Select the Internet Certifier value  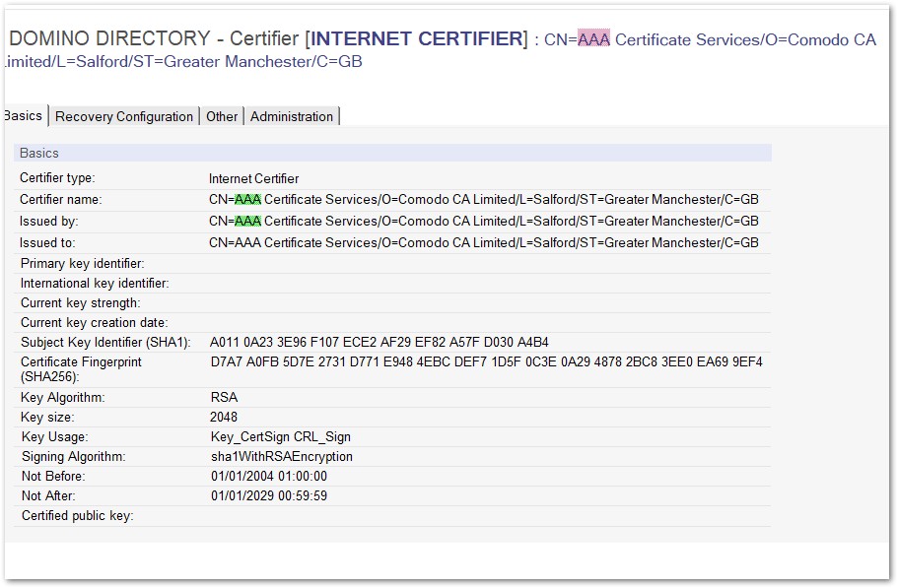253,178
